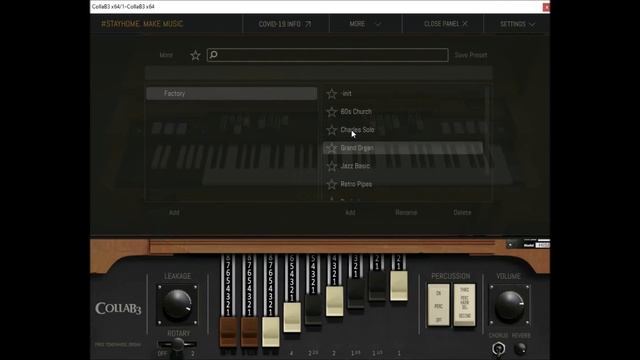This screenshot has height=360, width=640.
Task: Select the Charles Solo preset
Action: point(403,130)
